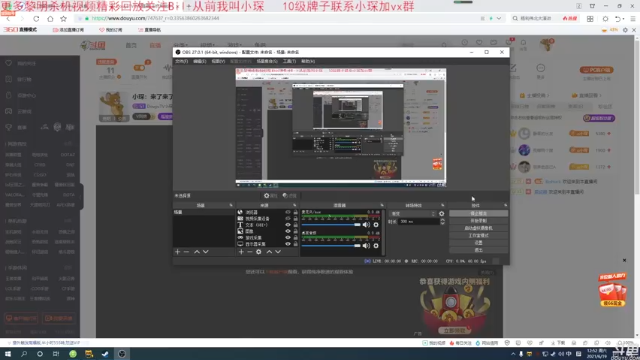640x360 pixels.
Task: Open Task View in Windows taskbar
Action: point(56,354)
